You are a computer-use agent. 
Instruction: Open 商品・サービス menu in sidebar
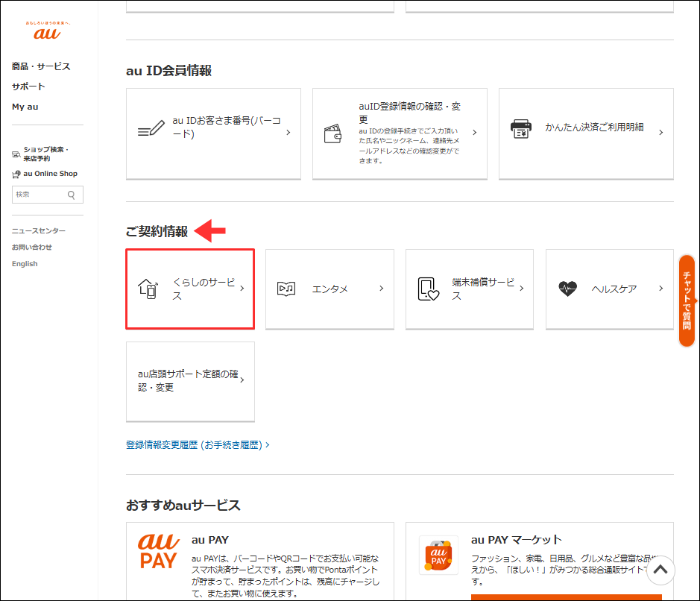click(x=41, y=66)
